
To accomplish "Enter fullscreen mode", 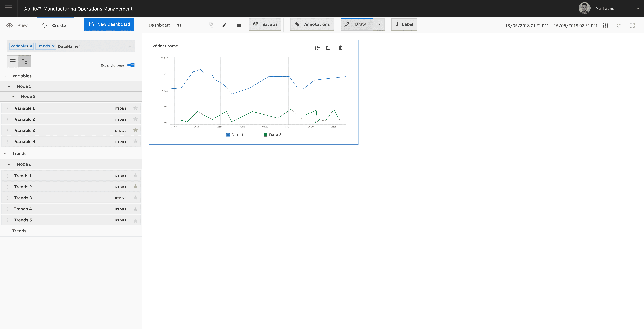I will 632,25.
